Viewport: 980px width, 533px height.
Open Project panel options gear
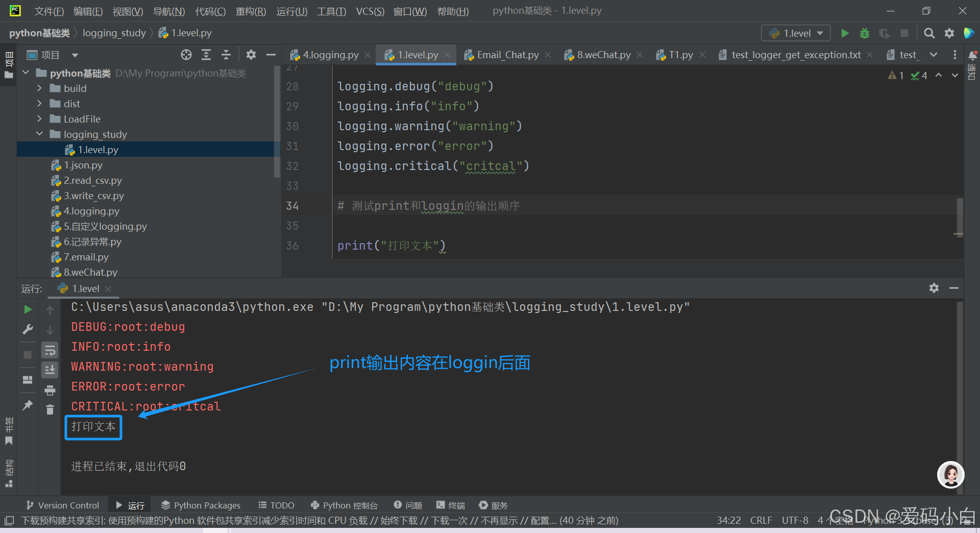(251, 55)
